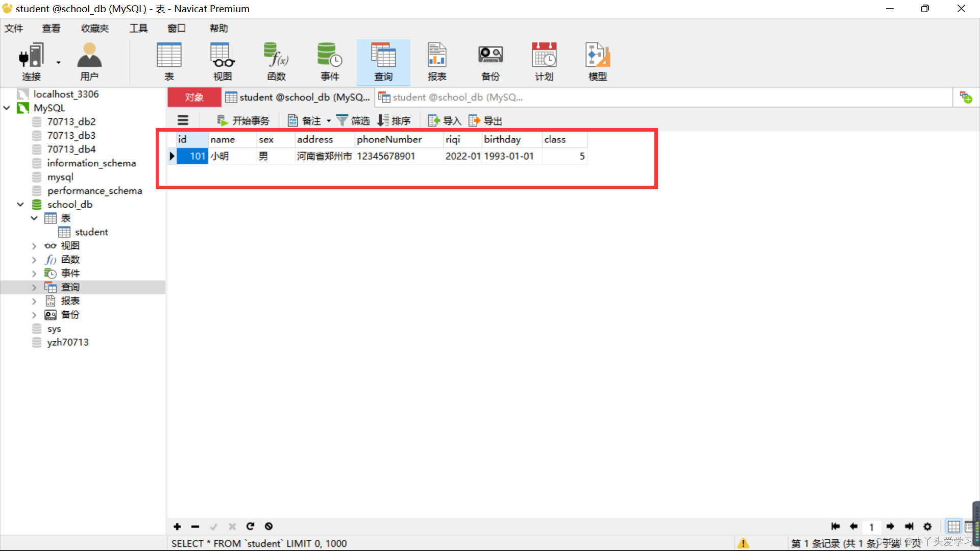
Task: Open the 备注 dropdown arrow
Action: tap(329, 121)
